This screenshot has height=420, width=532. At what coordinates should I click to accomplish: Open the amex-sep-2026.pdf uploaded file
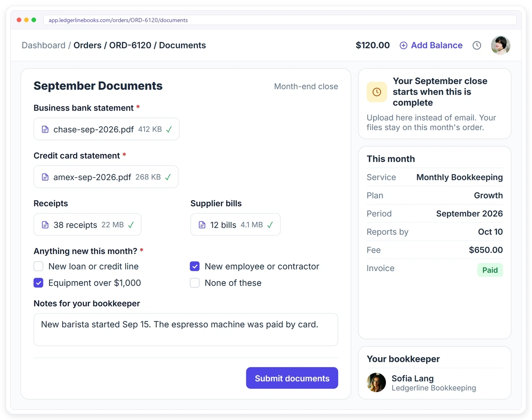click(x=106, y=177)
